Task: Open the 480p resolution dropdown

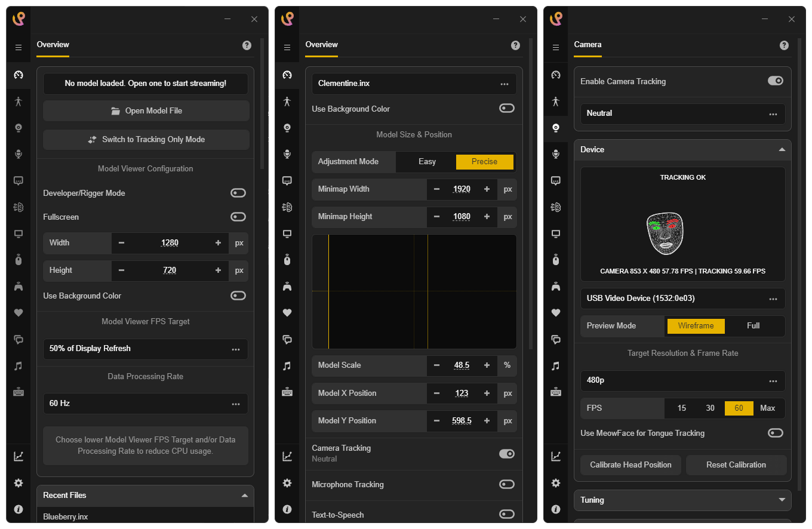Action: point(683,381)
